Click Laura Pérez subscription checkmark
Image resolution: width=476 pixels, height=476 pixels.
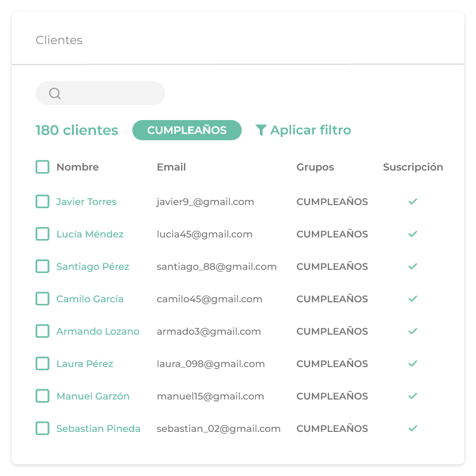(x=413, y=364)
